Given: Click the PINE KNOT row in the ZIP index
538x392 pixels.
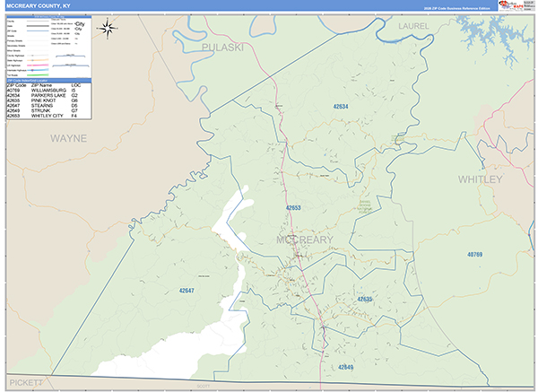Looking at the screenshot, I should click(48, 100).
